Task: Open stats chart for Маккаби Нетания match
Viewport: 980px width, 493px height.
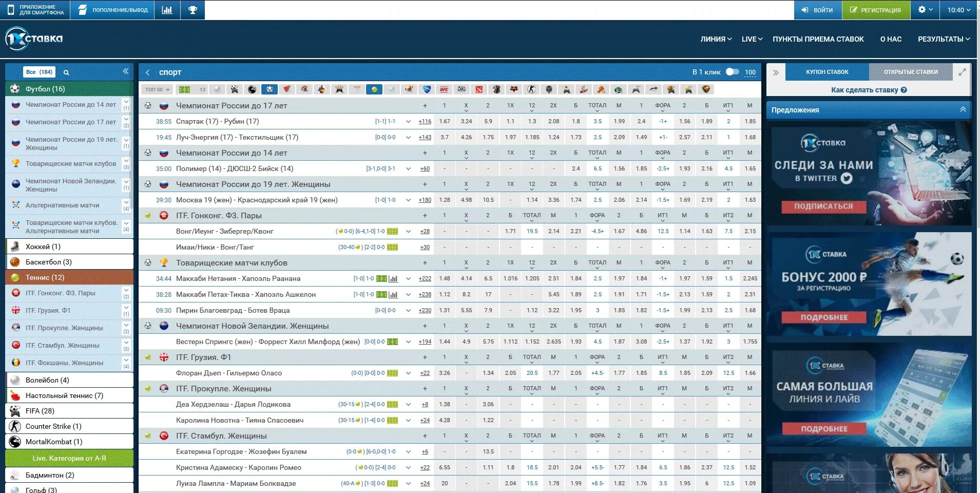Action: (x=393, y=279)
